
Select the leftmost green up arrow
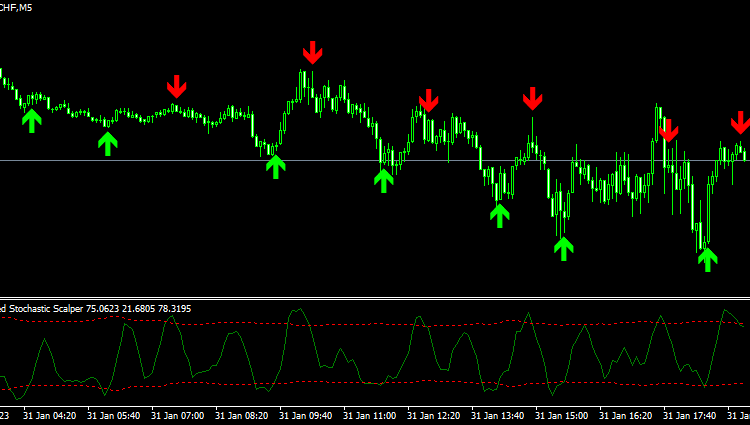[x=32, y=121]
